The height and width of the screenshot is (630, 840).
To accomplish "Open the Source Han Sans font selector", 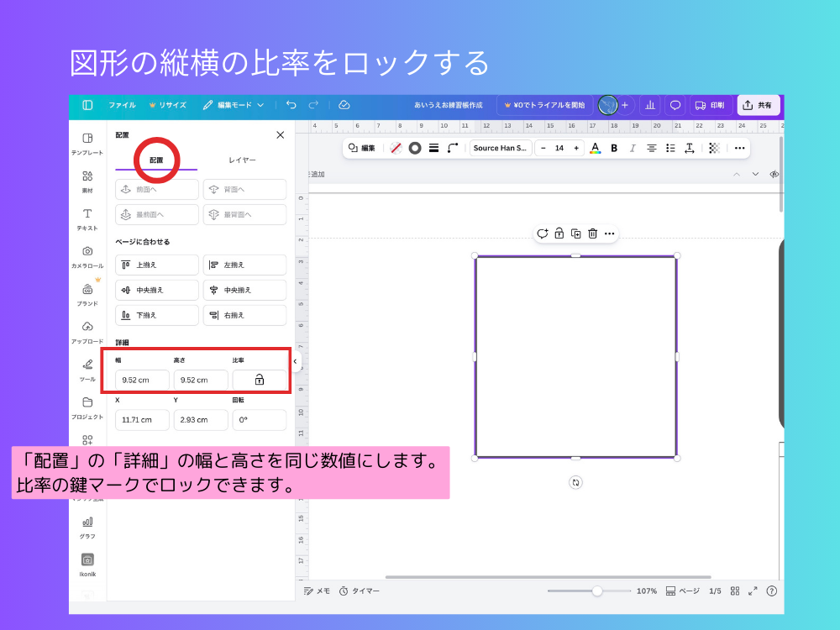I will [500, 148].
